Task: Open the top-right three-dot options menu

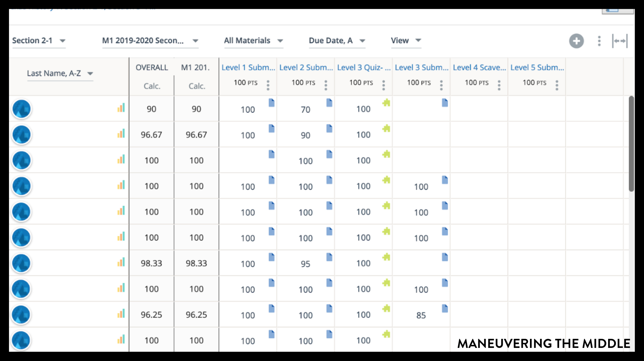Action: [x=599, y=41]
